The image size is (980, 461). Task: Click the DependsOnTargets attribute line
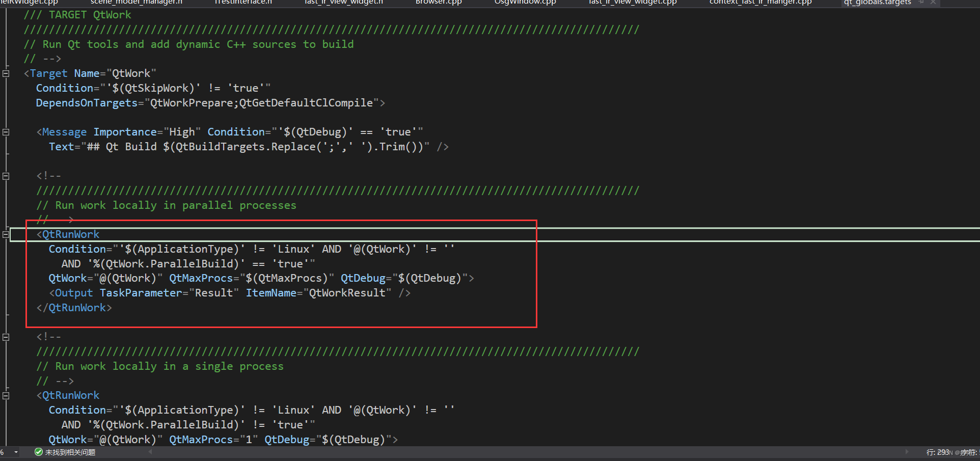[x=210, y=103]
